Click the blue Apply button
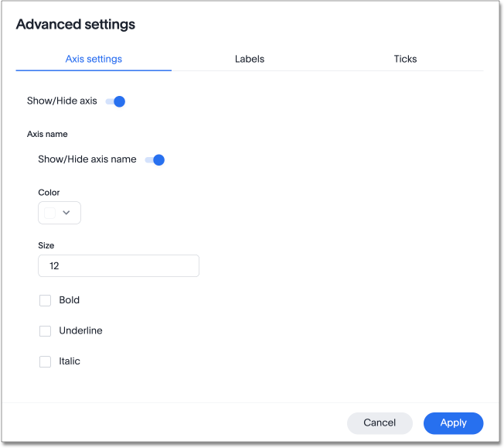 453,422
